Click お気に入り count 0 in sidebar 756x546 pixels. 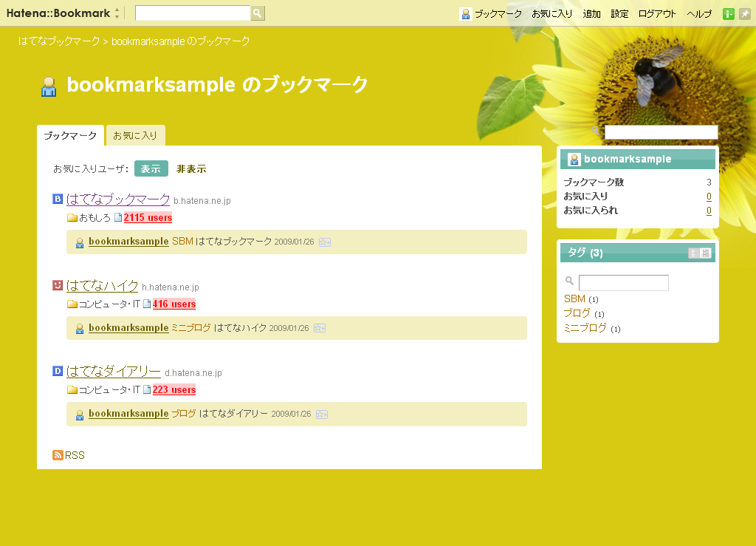tap(709, 197)
